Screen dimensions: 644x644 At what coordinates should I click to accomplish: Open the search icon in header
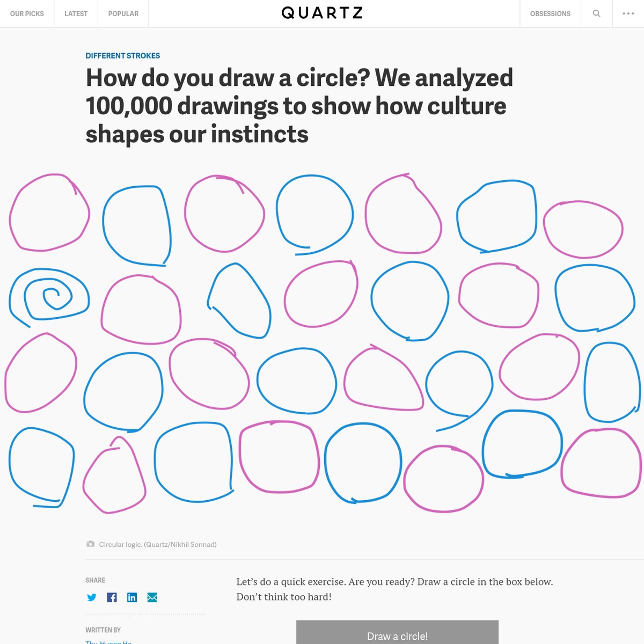click(596, 13)
